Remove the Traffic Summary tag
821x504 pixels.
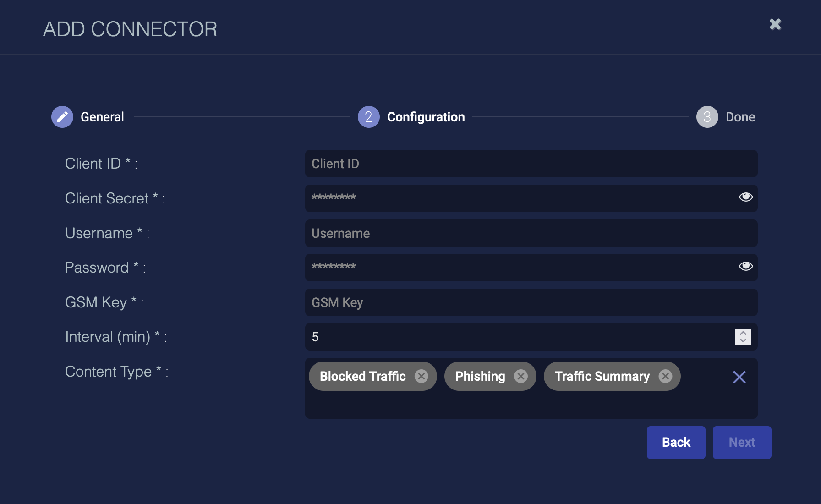(665, 376)
